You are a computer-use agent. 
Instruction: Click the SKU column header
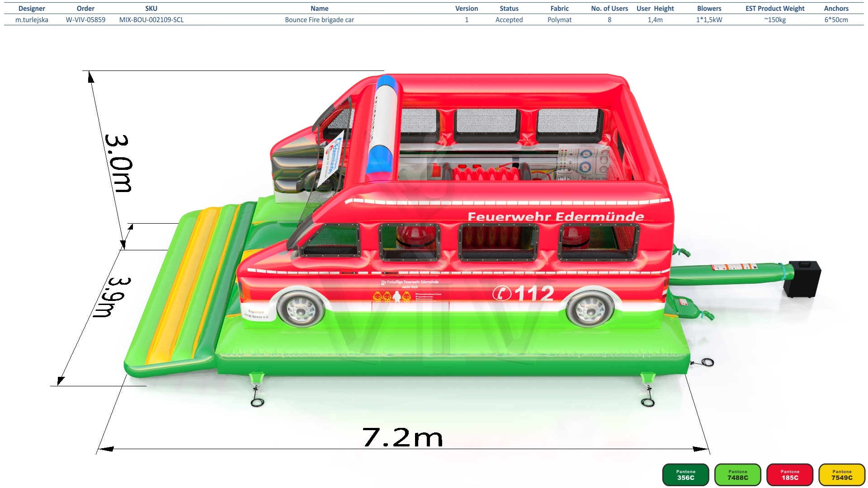[151, 8]
